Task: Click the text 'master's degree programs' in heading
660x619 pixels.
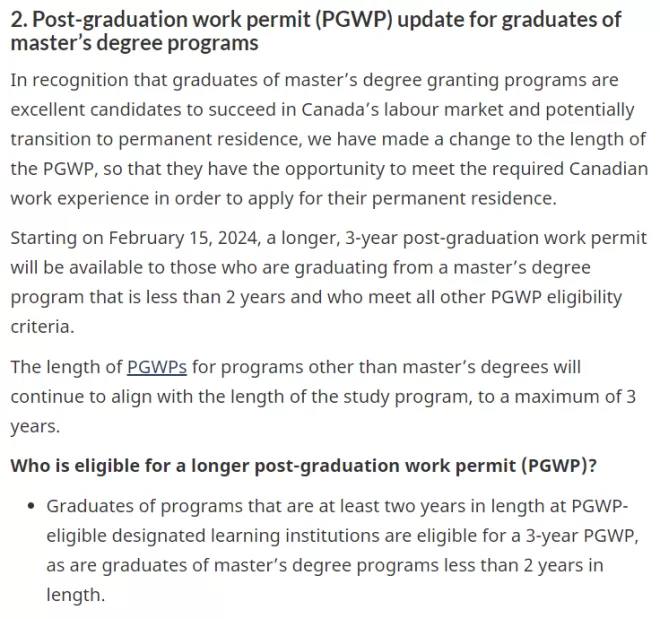Action: (134, 43)
